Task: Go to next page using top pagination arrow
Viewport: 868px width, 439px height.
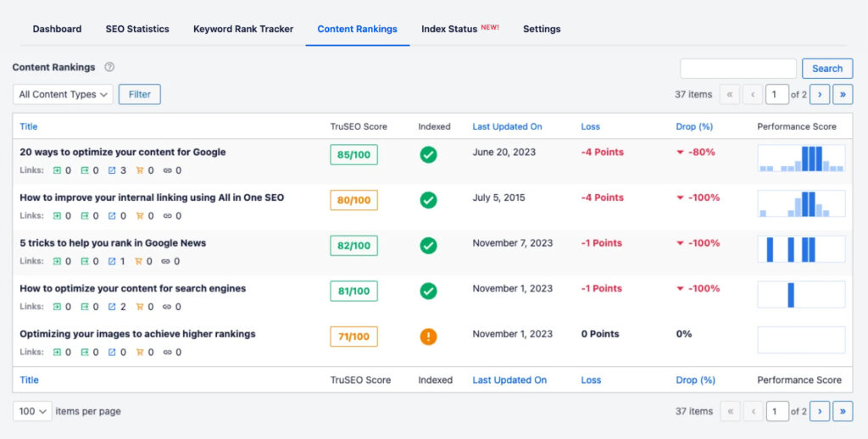Action: click(820, 95)
